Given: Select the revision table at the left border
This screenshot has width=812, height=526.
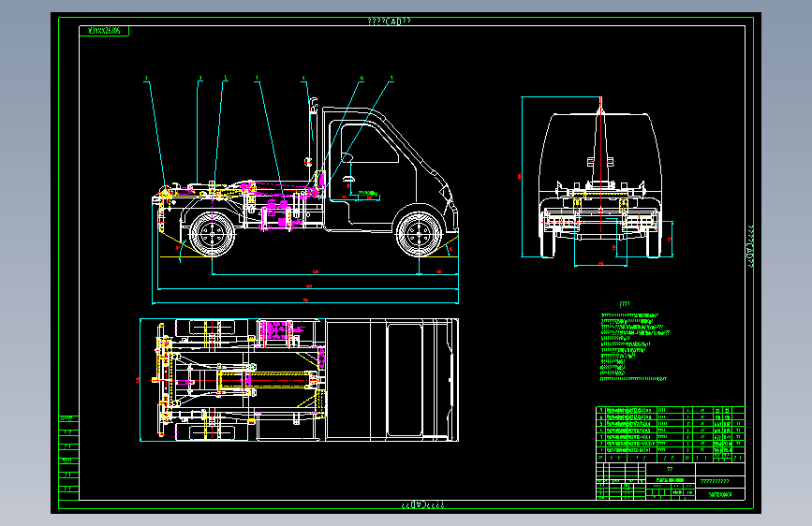Looking at the screenshot, I should click(x=69, y=457).
